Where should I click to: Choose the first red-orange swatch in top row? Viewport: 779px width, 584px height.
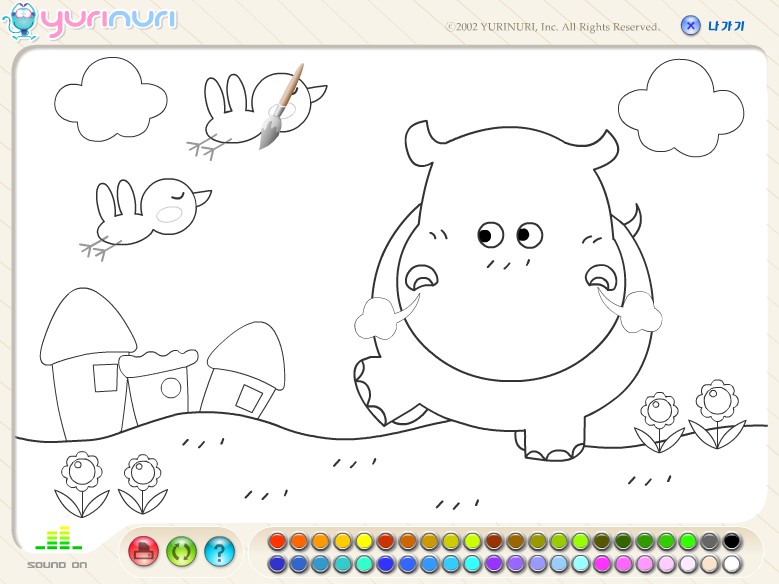point(278,541)
